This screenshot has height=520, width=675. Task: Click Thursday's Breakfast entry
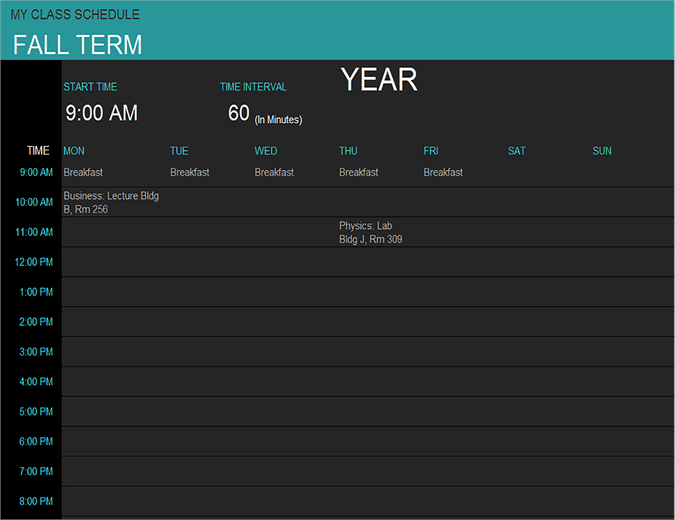(359, 172)
